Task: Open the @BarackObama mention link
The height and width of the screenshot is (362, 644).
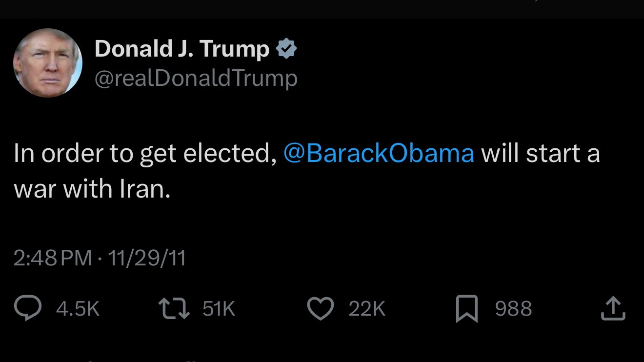Action: point(379,153)
